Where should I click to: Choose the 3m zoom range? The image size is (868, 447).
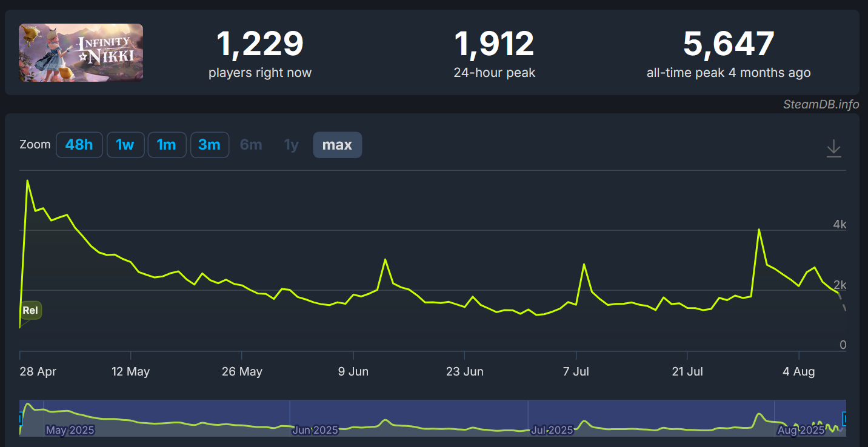tap(210, 145)
